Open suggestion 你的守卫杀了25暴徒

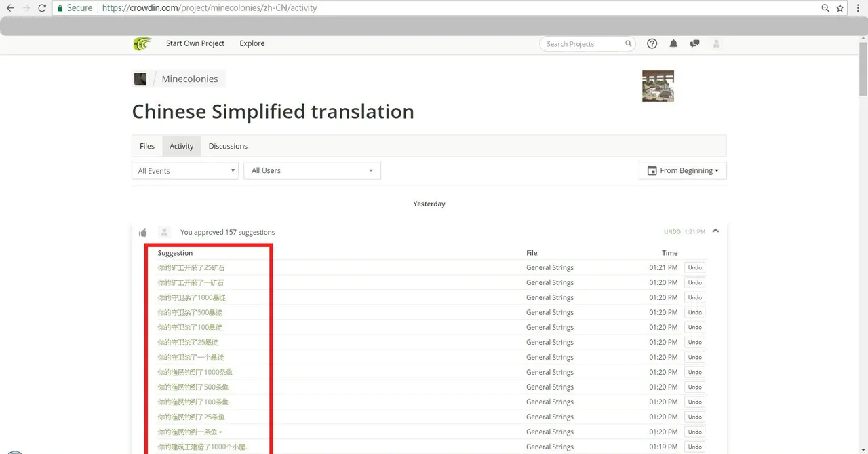point(188,342)
